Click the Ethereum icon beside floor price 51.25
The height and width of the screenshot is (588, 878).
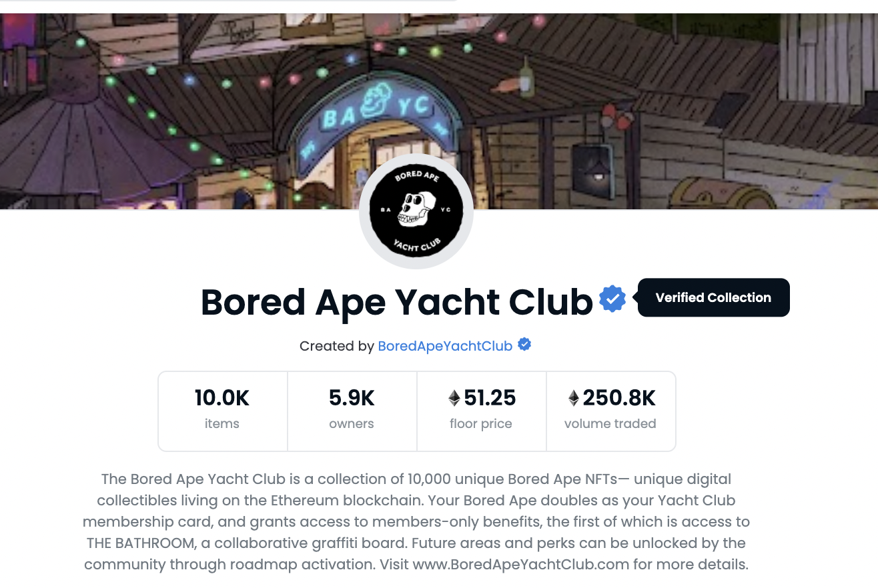454,399
